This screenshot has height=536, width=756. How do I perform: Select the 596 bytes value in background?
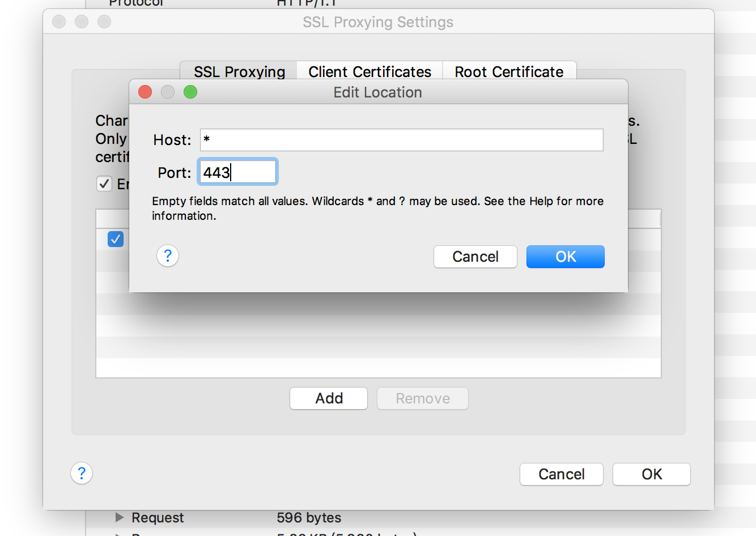pos(309,517)
